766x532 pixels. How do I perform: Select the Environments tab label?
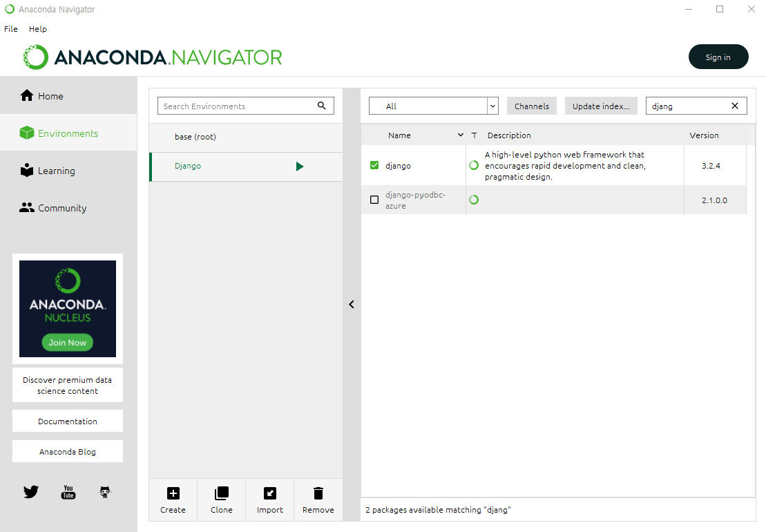(x=68, y=133)
